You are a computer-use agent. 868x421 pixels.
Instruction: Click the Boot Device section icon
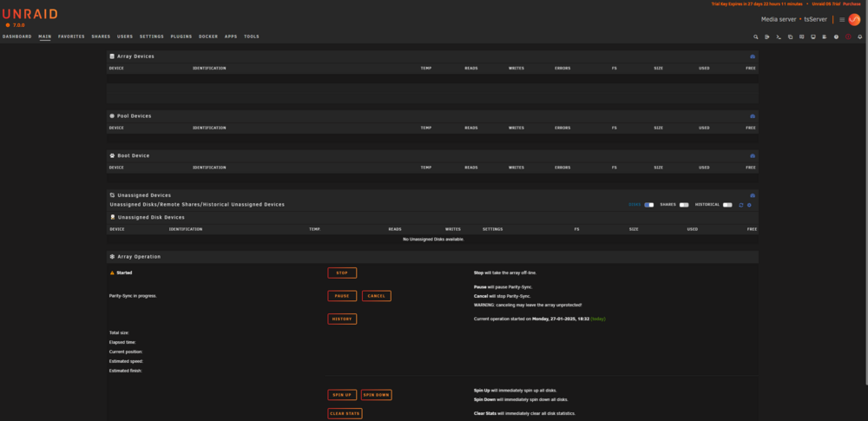112,155
